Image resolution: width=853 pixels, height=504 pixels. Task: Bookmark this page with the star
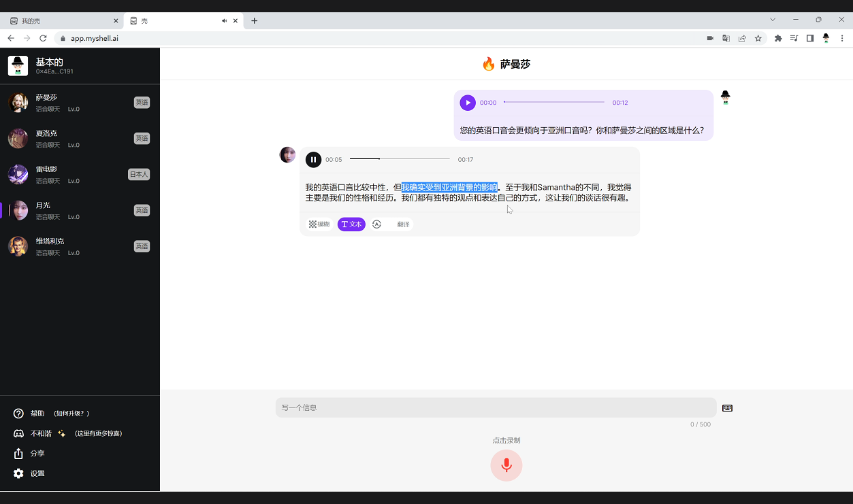coord(758,38)
